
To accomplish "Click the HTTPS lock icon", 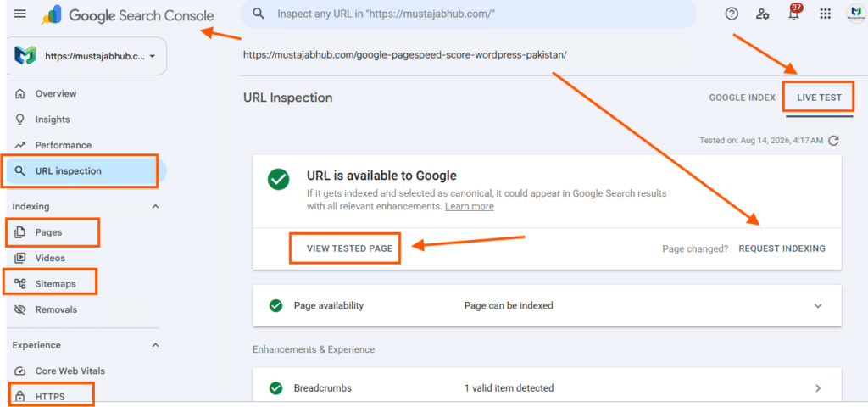I will point(20,397).
